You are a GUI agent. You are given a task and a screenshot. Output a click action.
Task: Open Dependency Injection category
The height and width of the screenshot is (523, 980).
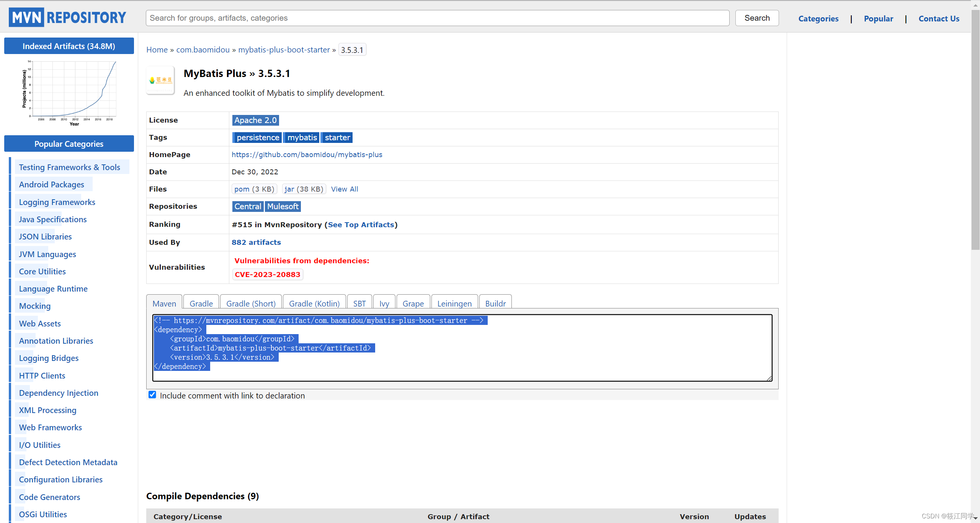point(59,393)
